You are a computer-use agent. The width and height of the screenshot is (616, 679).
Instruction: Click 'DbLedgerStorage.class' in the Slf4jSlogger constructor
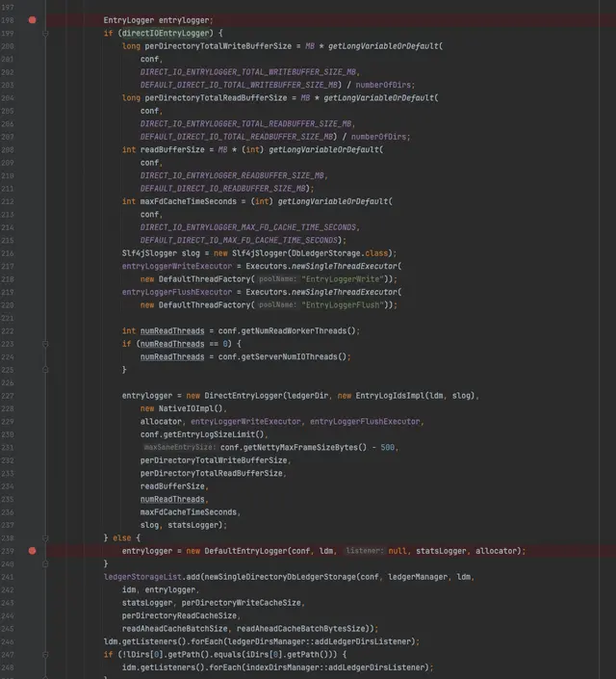pos(341,253)
